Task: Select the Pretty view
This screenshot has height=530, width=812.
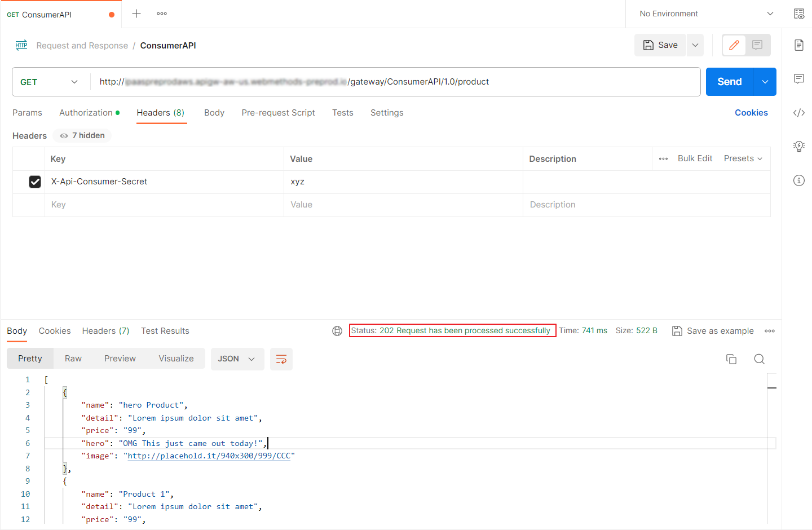Action: click(x=30, y=359)
